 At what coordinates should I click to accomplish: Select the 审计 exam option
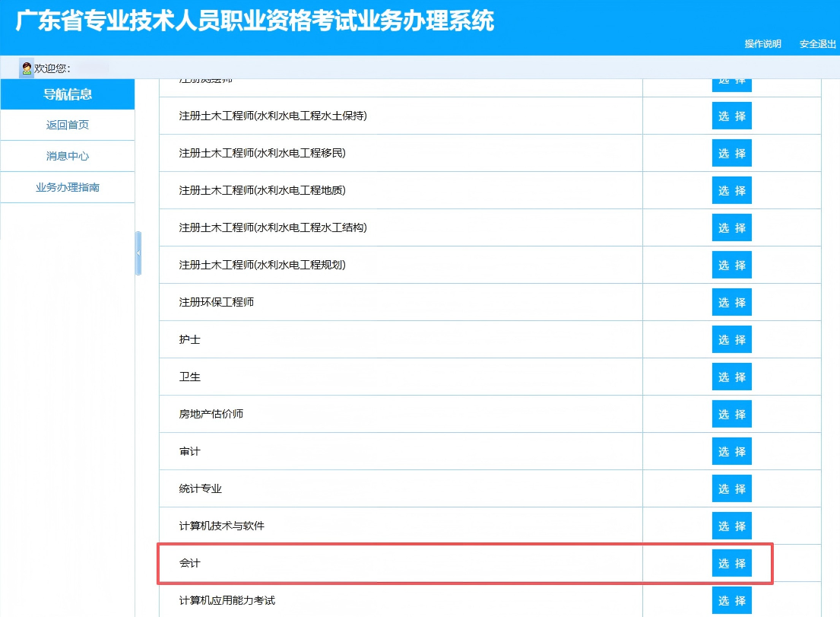pos(731,451)
